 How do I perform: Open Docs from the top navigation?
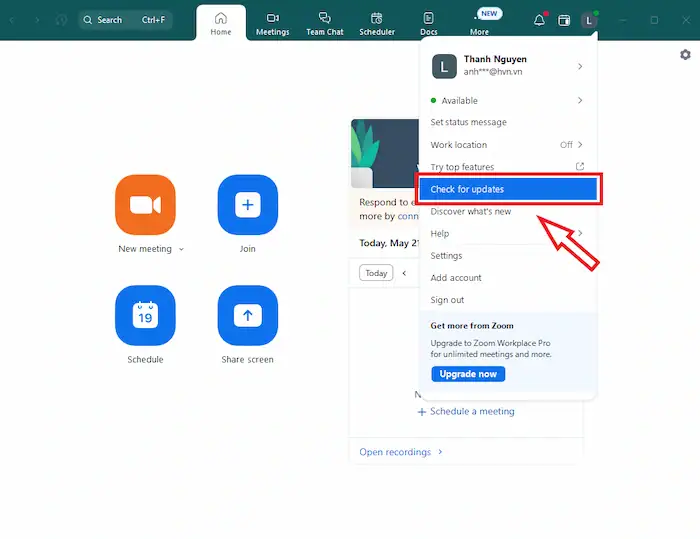click(x=428, y=23)
